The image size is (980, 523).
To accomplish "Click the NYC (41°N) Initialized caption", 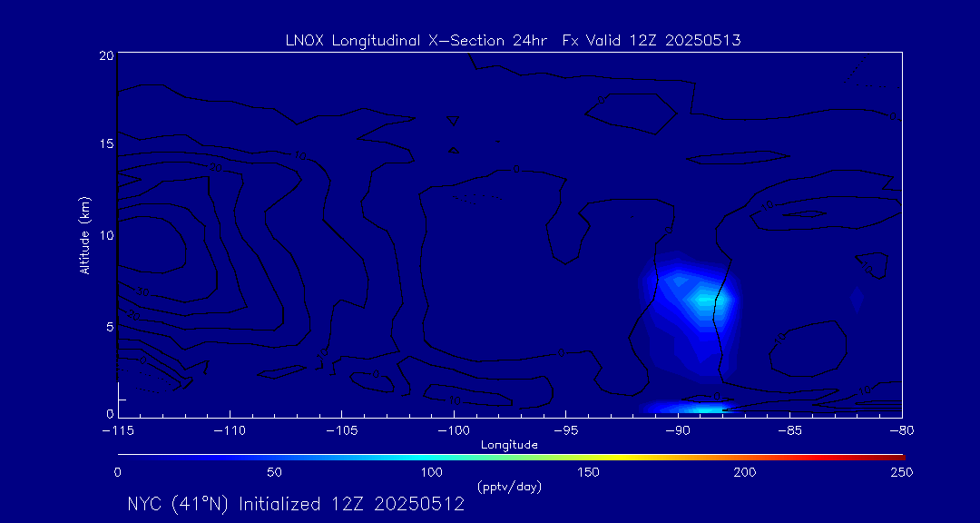I will [296, 505].
